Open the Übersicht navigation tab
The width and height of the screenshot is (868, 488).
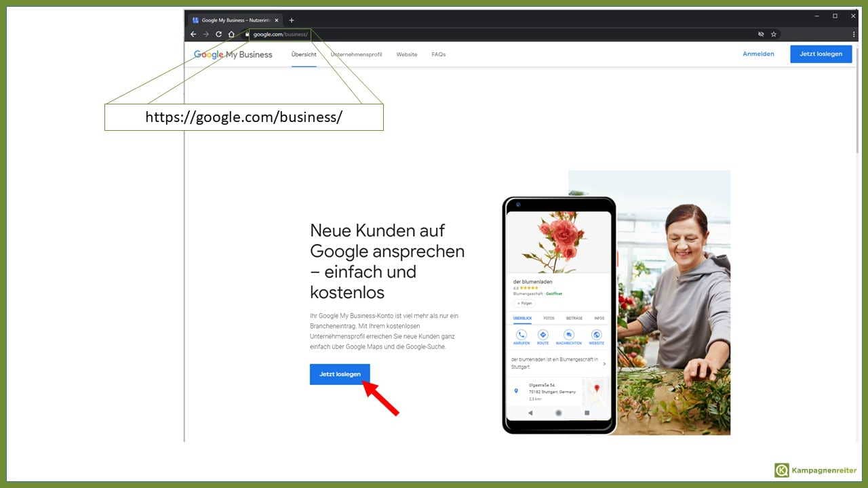(x=304, y=54)
